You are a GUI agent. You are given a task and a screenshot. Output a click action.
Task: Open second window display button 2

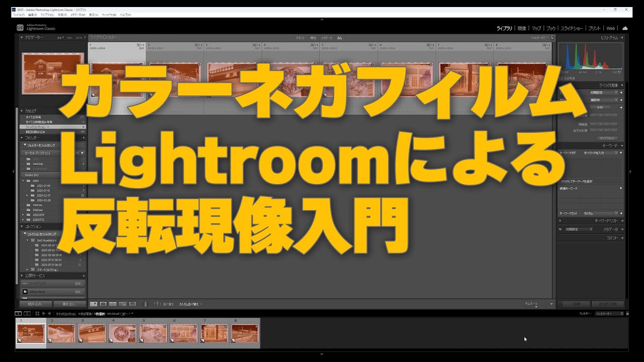(27, 313)
